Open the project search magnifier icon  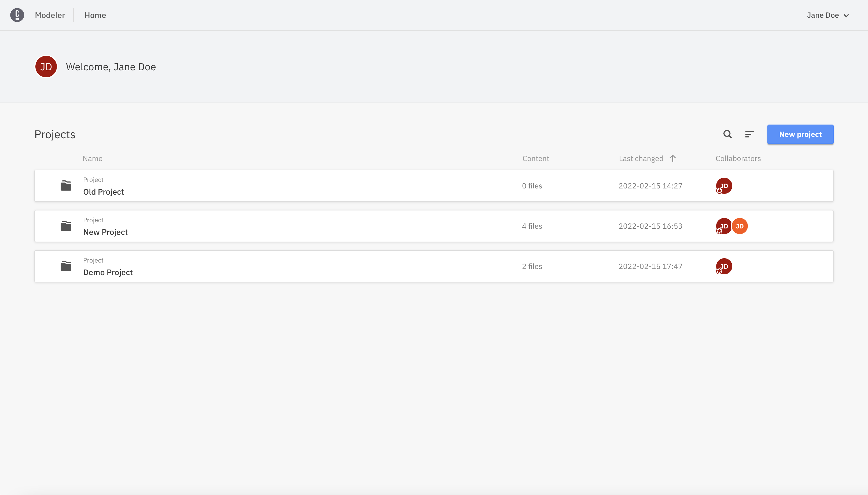click(x=727, y=134)
